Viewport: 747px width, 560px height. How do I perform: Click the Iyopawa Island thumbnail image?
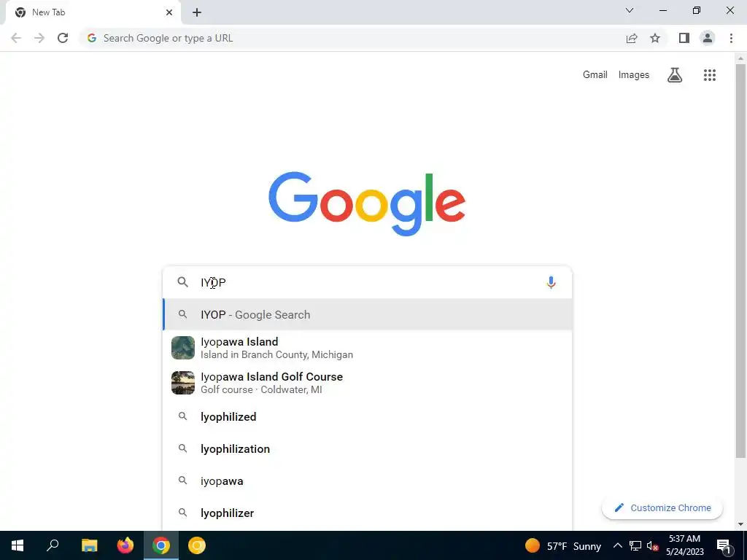coord(183,348)
